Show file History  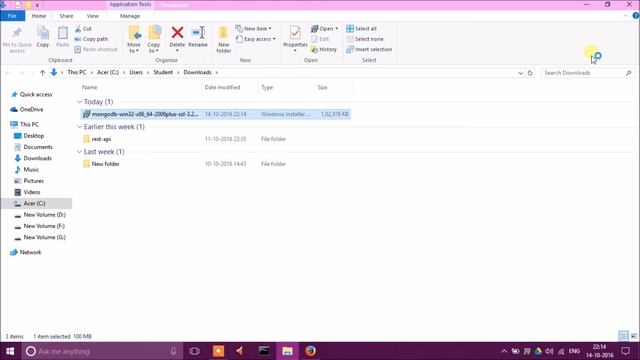[x=324, y=49]
